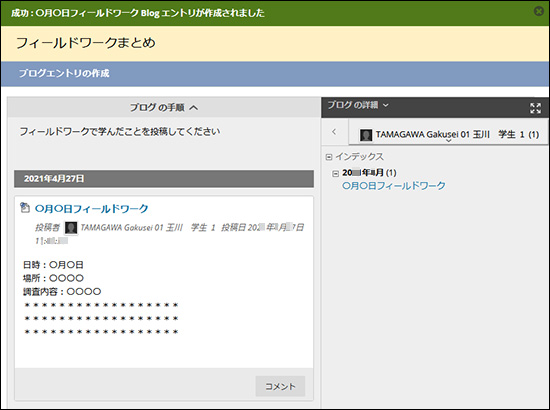Click the ブログエントリの作成 bar
Viewport: 550px width, 410px height.
point(275,74)
